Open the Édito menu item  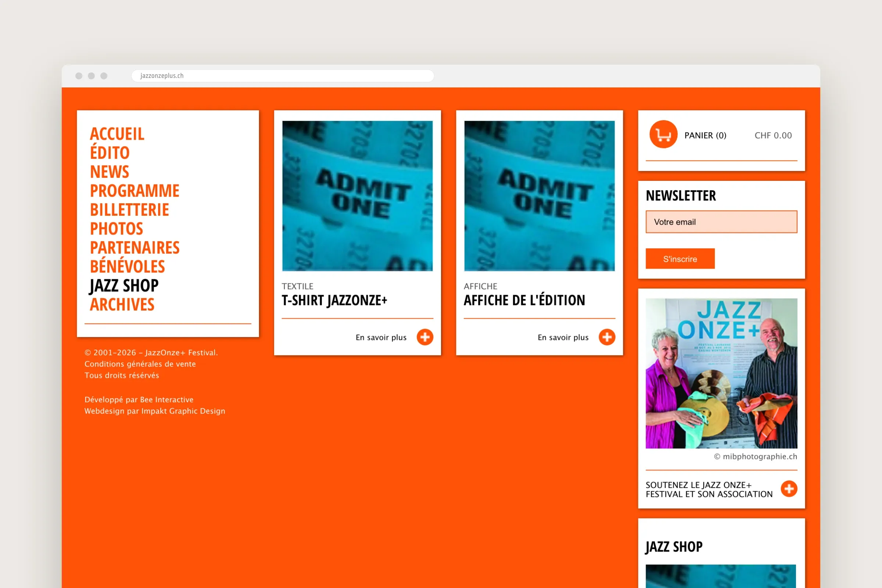point(110,152)
